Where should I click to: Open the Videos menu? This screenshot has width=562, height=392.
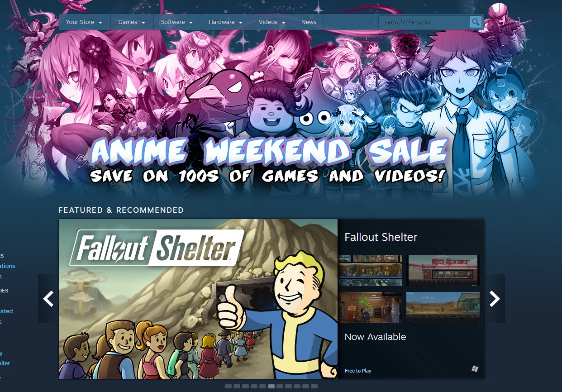(272, 22)
